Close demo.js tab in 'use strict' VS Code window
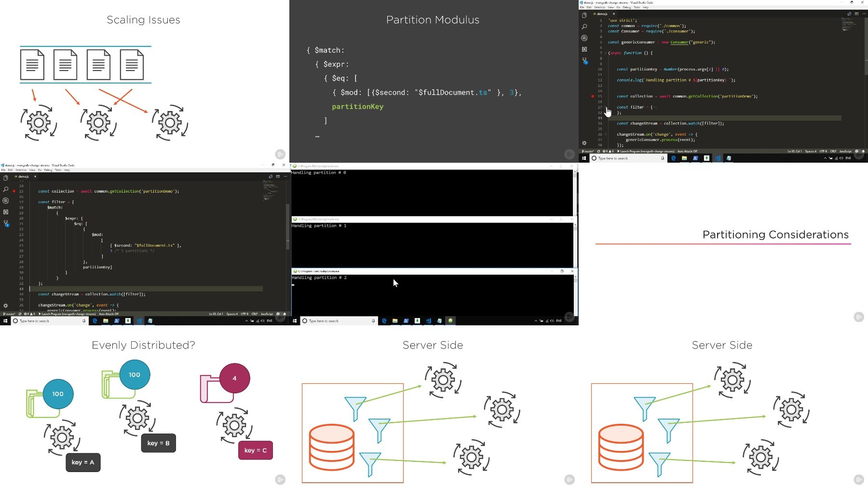Viewport: 868px width, 488px height. [x=614, y=14]
